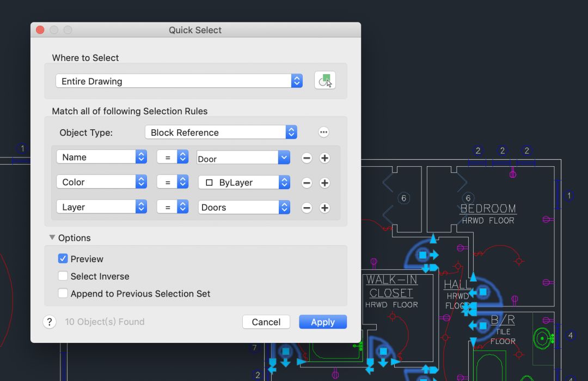Collapse the Options disclosure triangle
Image resolution: width=588 pixels, height=381 pixels.
pos(52,238)
